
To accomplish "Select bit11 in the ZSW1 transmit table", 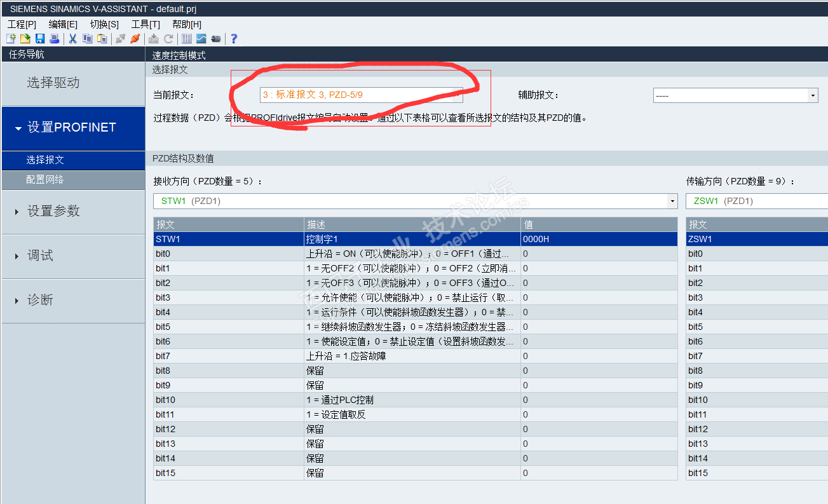I will point(757,414).
